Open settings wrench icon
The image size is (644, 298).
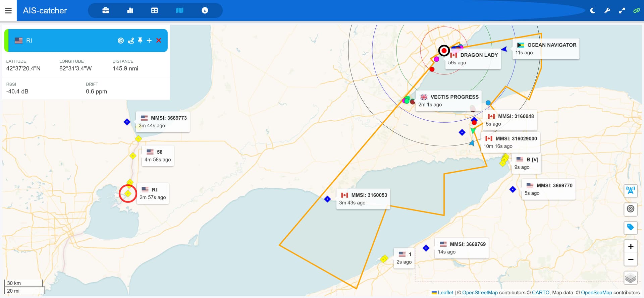click(x=607, y=10)
